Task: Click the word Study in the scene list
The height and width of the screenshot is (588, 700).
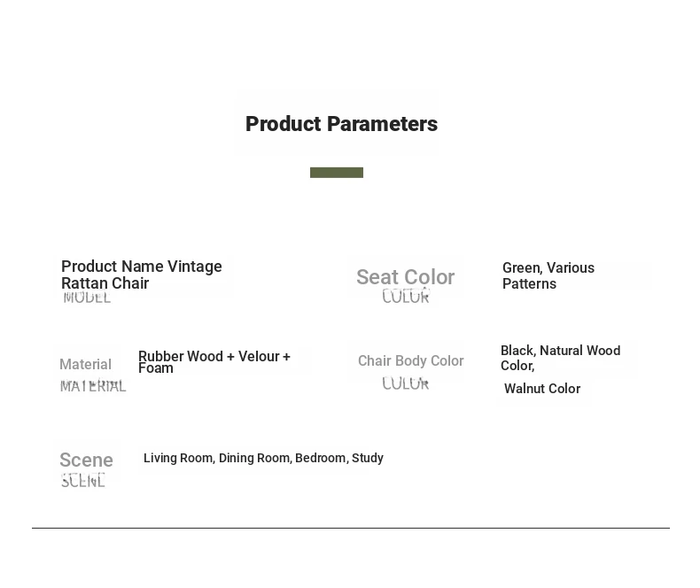Action: point(368,458)
